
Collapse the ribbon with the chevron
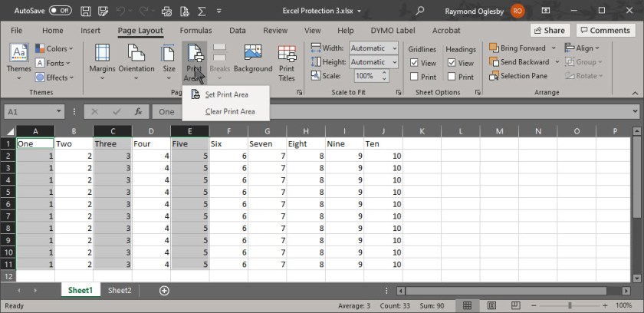pos(635,94)
